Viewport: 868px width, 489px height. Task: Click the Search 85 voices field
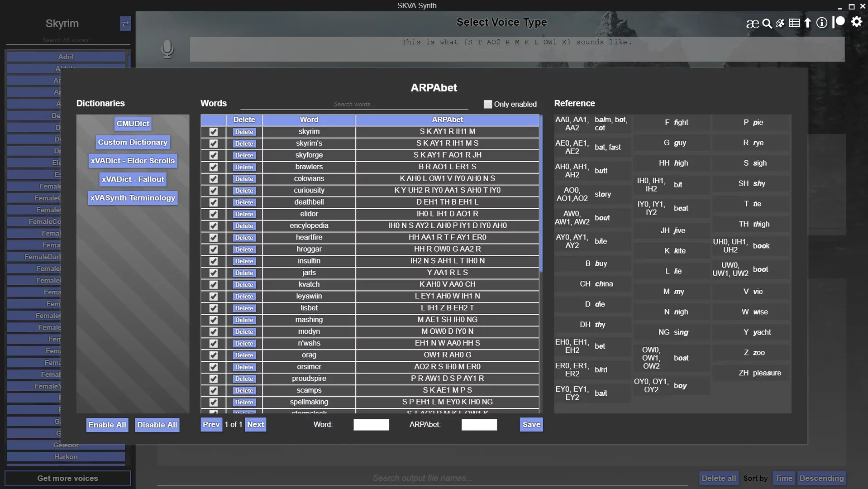[x=67, y=40]
